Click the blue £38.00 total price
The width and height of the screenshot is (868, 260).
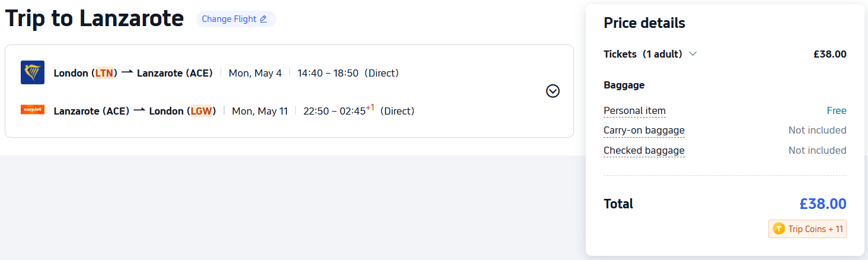pos(822,204)
